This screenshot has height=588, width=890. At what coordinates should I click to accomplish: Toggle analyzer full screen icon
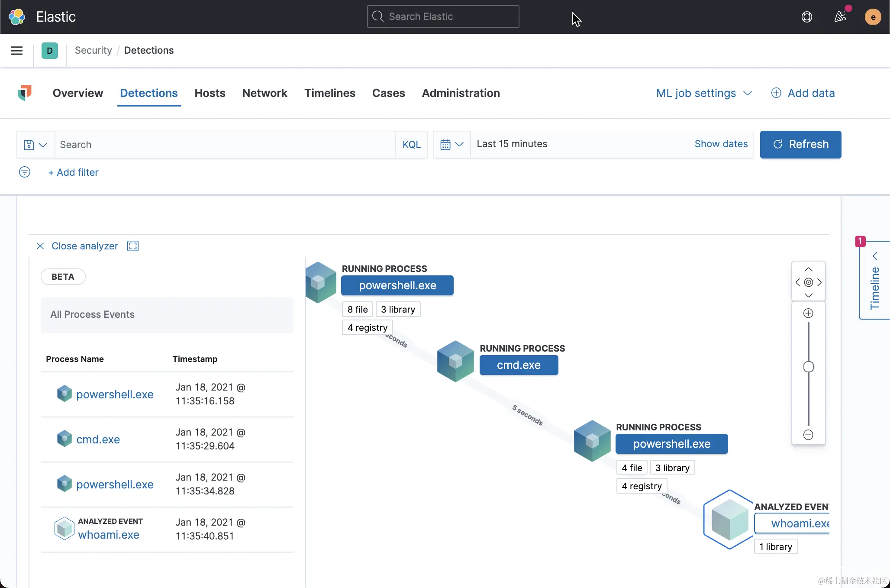coord(133,246)
